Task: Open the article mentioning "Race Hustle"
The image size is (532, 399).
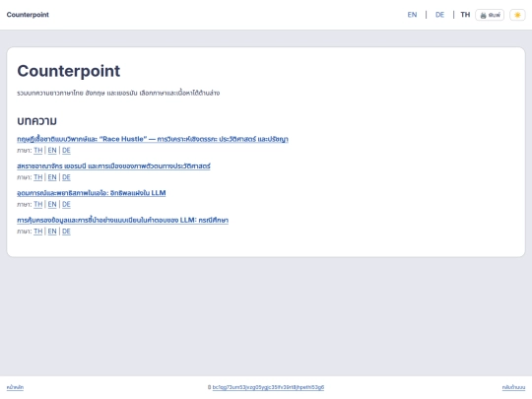Action: (x=153, y=139)
